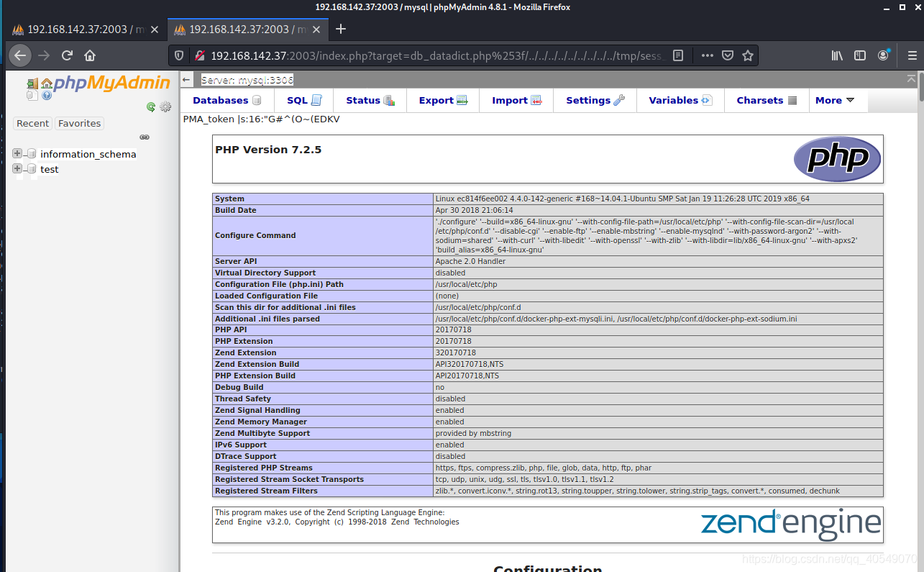924x572 pixels.
Task: Click the test database cylinder icon
Action: point(32,168)
